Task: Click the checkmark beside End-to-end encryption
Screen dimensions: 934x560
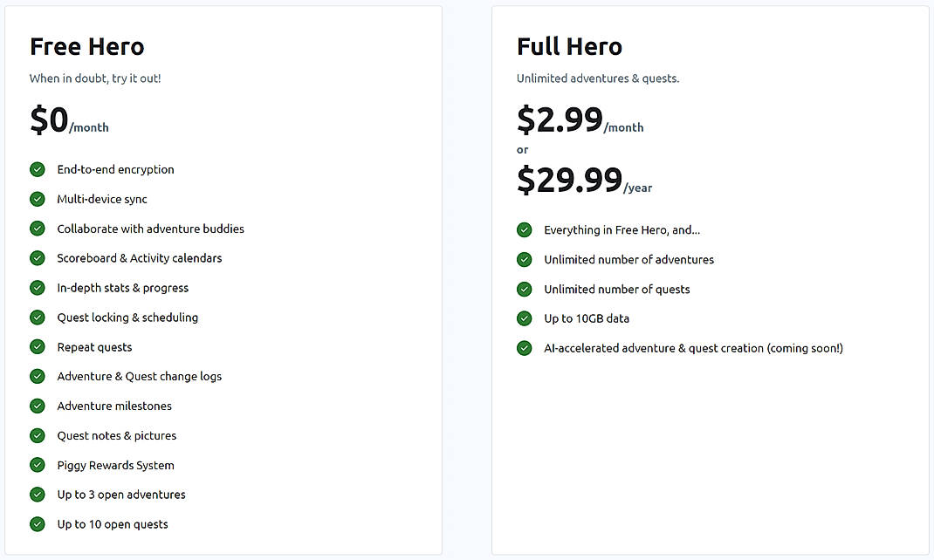Action: coord(37,169)
